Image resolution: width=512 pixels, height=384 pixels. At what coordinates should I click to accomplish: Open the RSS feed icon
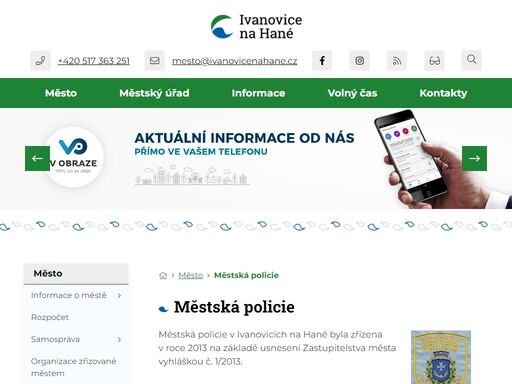click(x=397, y=61)
